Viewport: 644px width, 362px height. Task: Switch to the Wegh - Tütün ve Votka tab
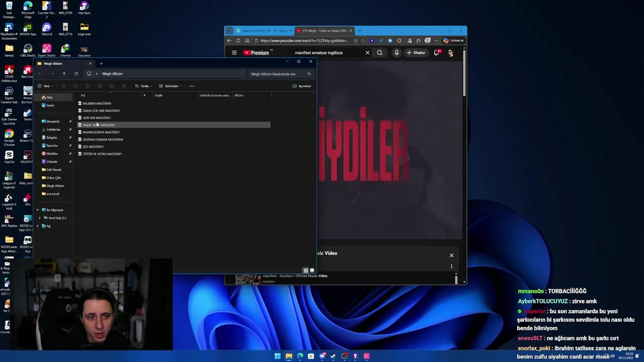(324, 31)
